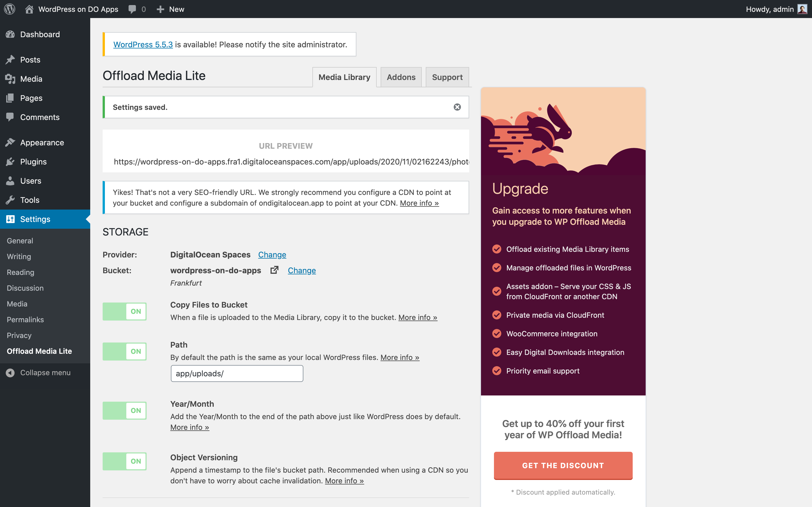Toggle the Path setting off
This screenshot has width=812, height=507.
125,351
